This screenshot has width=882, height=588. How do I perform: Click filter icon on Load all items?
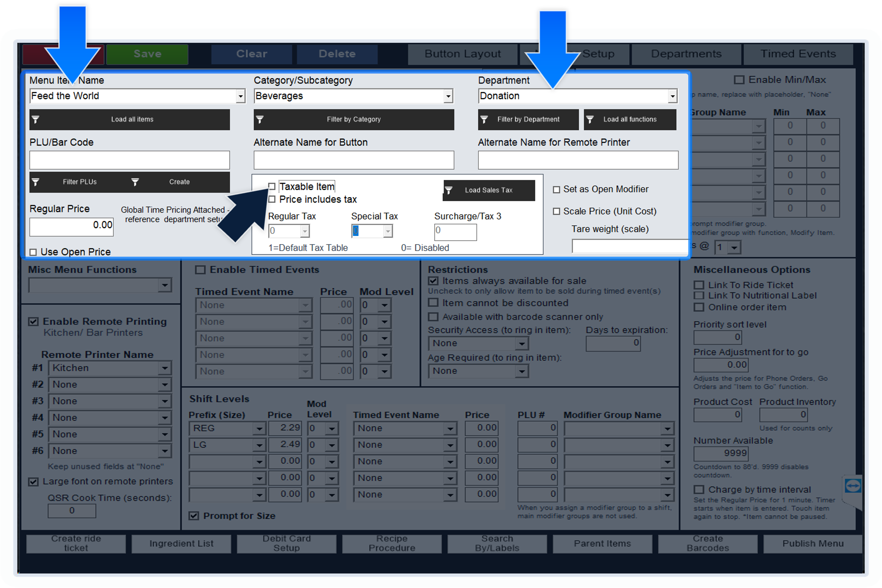point(36,119)
